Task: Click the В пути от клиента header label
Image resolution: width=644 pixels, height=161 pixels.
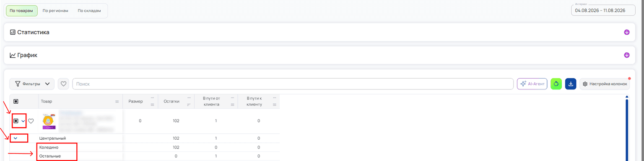Action: pos(211,101)
